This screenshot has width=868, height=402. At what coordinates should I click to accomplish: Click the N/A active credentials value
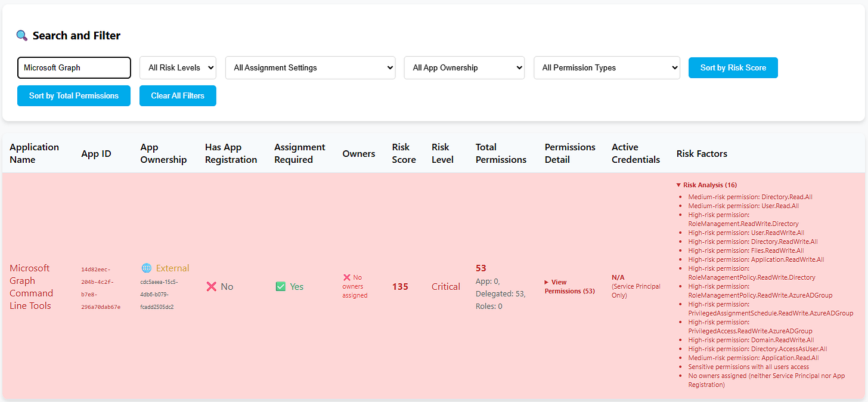click(618, 277)
